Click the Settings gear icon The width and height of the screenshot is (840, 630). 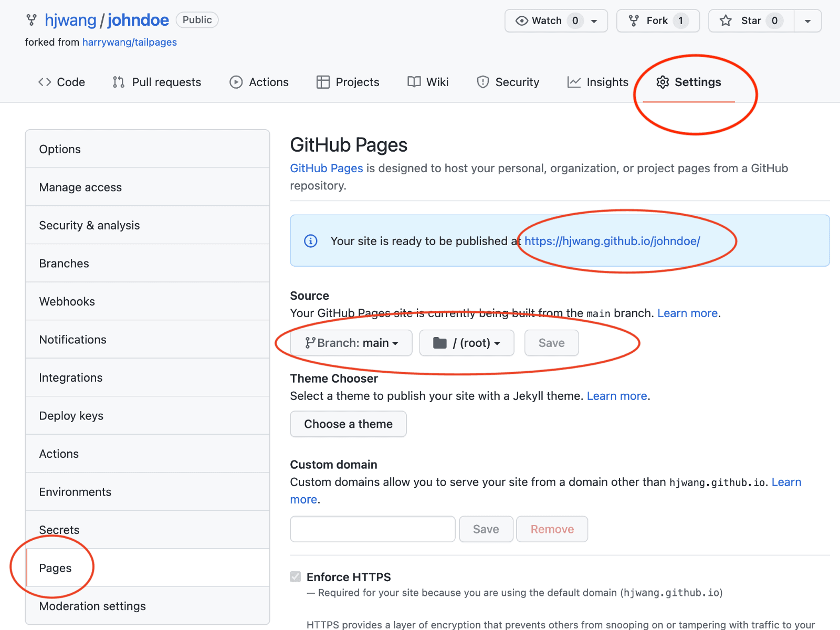(x=663, y=82)
